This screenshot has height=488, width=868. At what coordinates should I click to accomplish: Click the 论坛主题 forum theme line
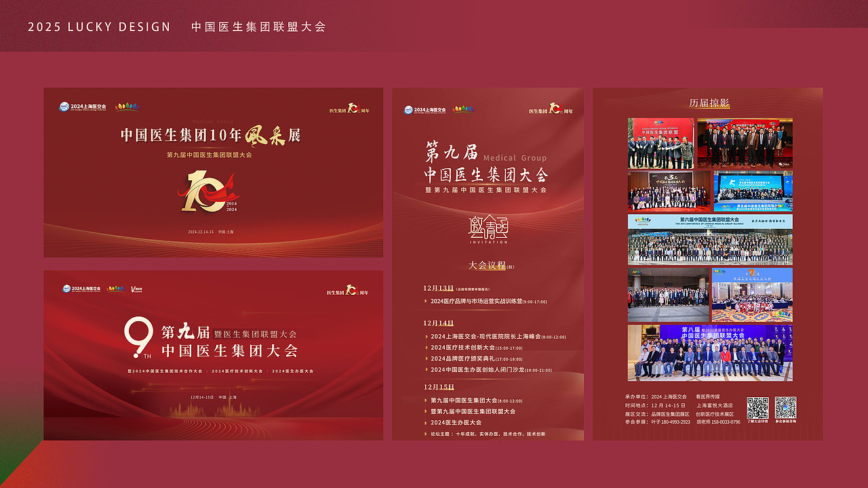[488, 434]
